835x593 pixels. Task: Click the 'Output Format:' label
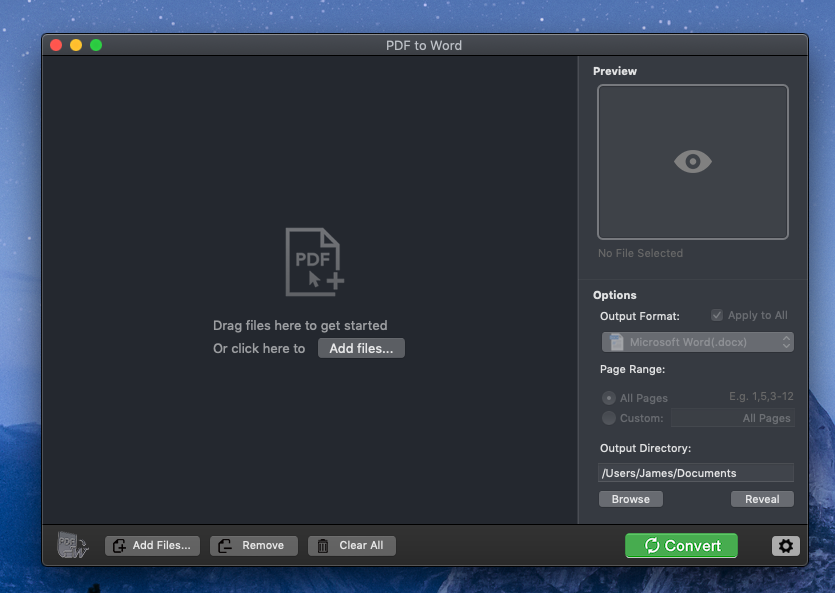pos(640,316)
